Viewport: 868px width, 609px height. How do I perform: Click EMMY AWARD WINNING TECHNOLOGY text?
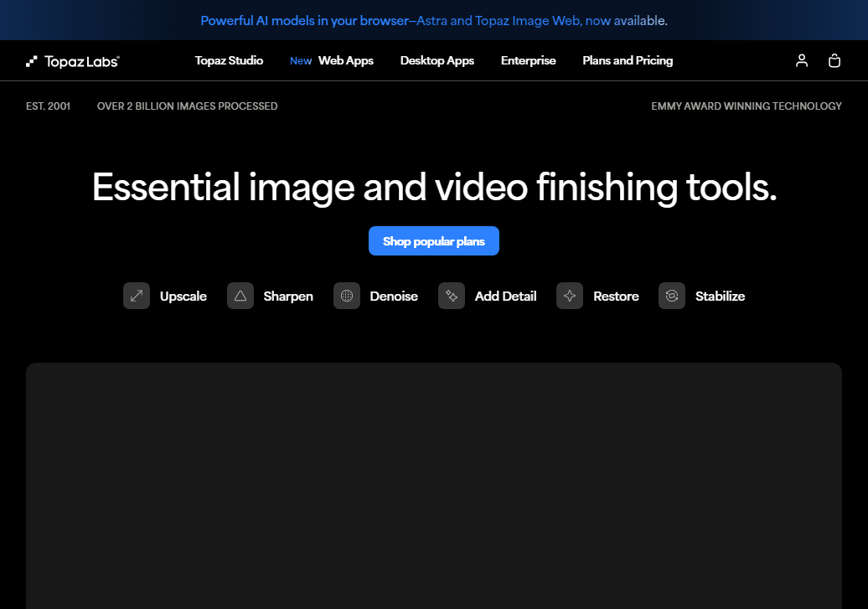[x=747, y=106]
